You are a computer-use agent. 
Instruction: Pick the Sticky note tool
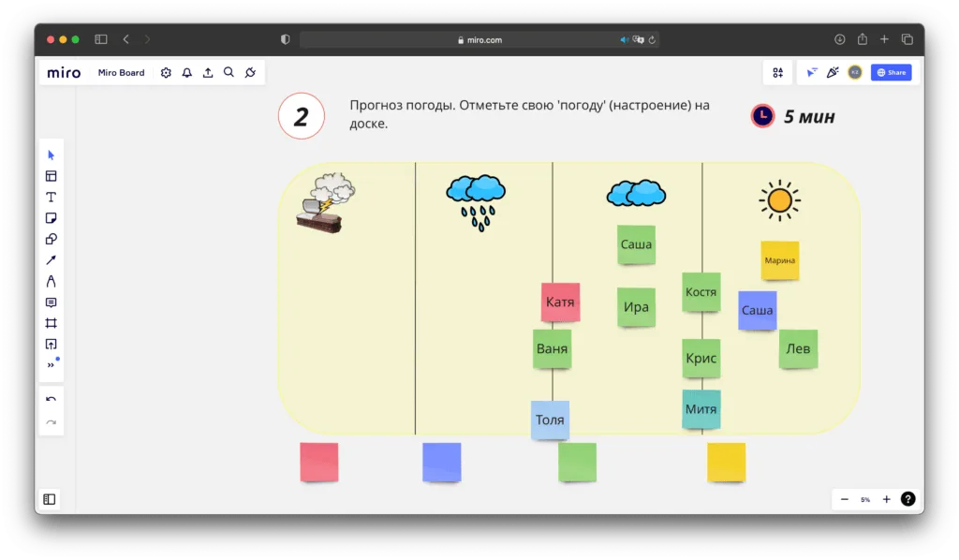point(52,218)
